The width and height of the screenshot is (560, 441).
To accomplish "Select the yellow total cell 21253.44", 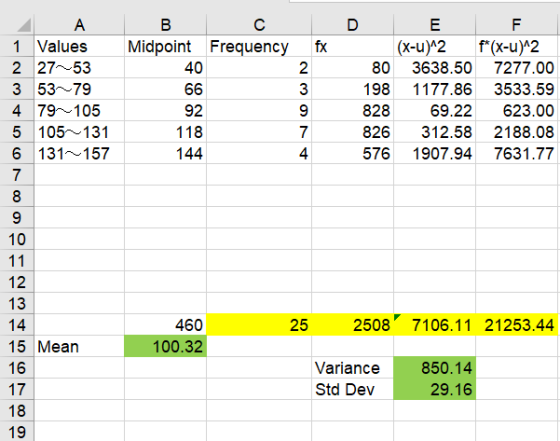I will 516,325.
